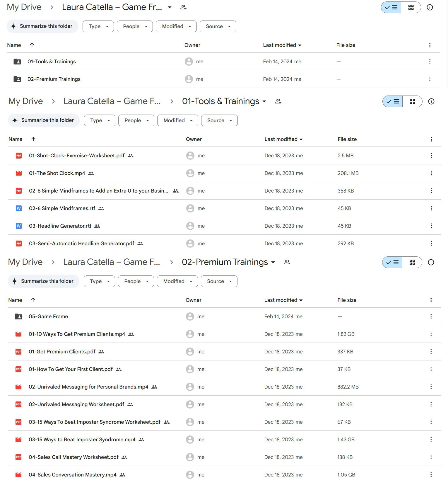Open more actions for 04-Sales Conversation Mastery.mp4

[x=431, y=475]
